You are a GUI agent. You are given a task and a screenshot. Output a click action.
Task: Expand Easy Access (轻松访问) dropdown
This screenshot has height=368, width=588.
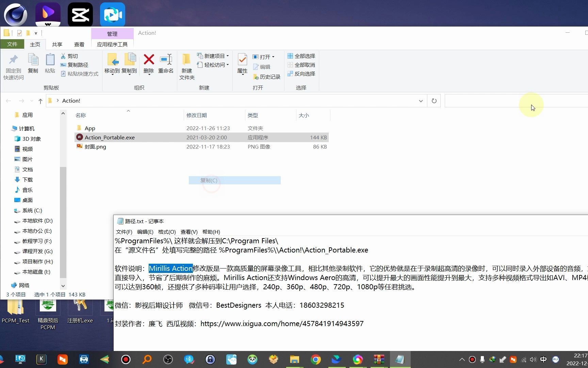click(228, 65)
